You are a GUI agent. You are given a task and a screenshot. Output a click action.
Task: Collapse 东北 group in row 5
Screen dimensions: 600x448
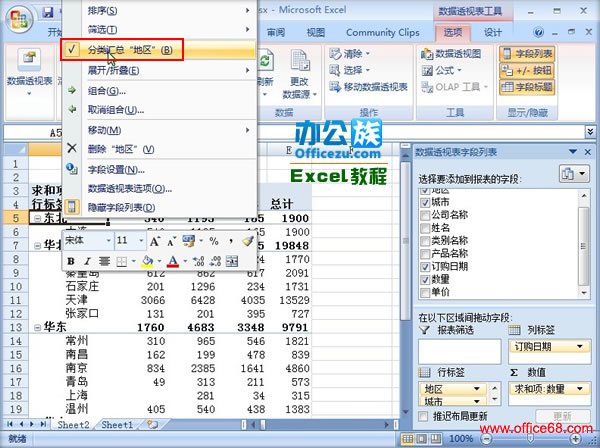(x=38, y=218)
